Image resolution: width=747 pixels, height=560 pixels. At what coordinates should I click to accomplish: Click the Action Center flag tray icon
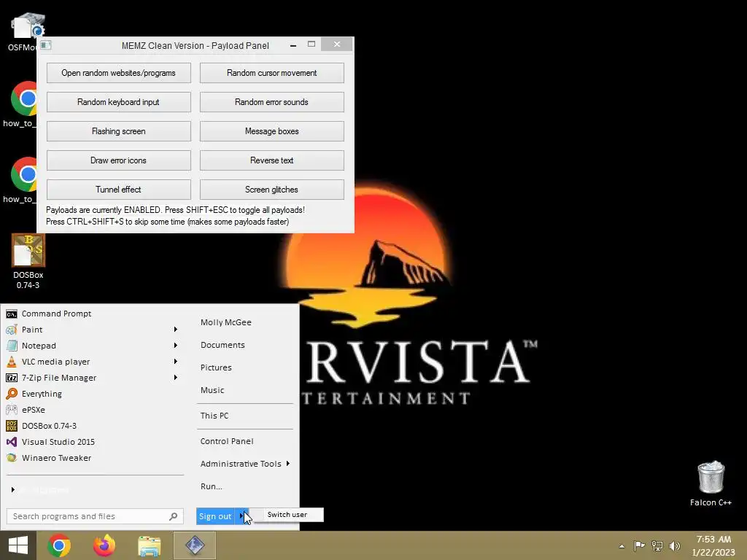[x=639, y=545]
